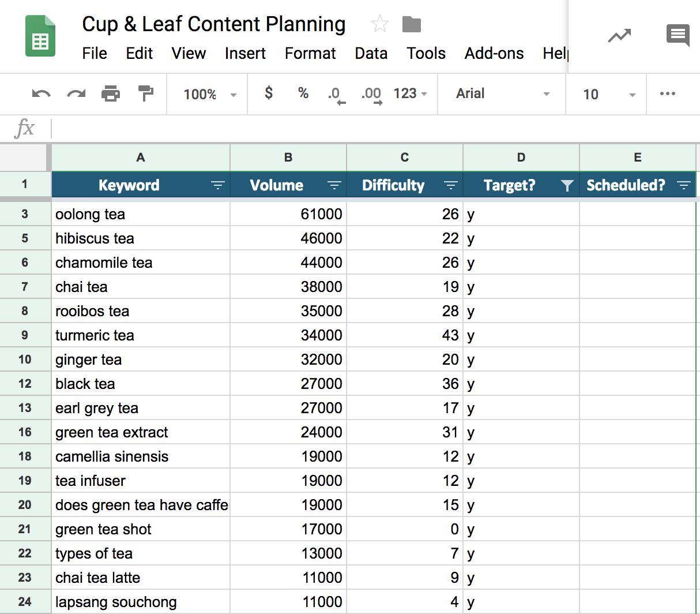700x614 pixels.
Task: Toggle the Target? column filter
Action: [x=567, y=185]
